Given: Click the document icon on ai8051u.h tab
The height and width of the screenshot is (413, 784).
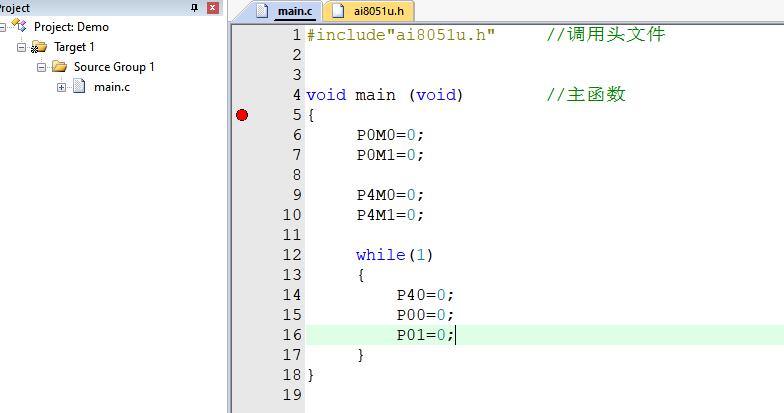Looking at the screenshot, I should [338, 10].
